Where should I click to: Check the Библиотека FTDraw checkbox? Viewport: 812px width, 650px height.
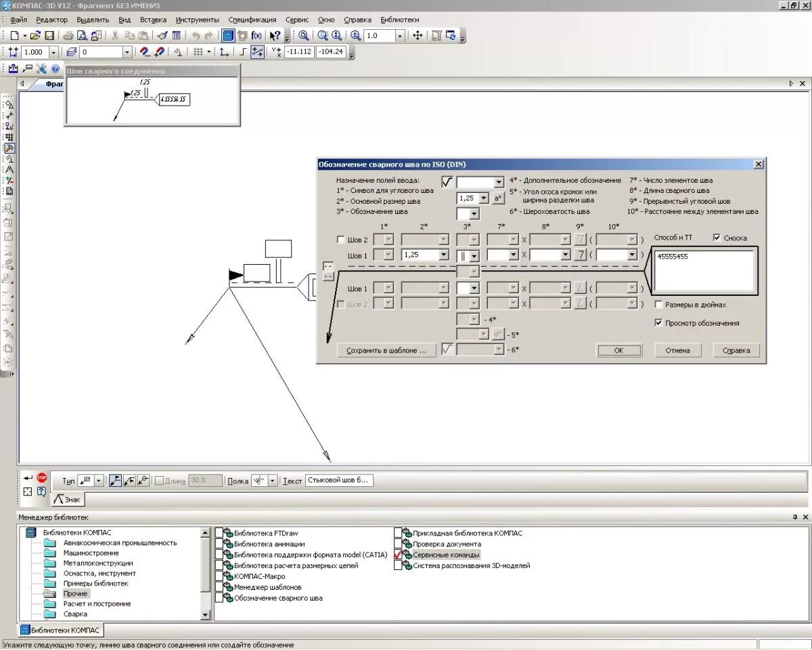click(219, 533)
